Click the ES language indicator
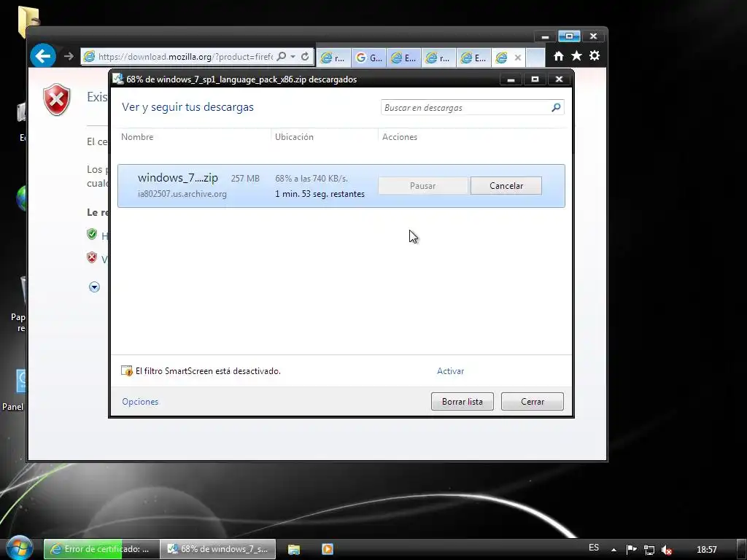The image size is (747, 560). click(594, 548)
